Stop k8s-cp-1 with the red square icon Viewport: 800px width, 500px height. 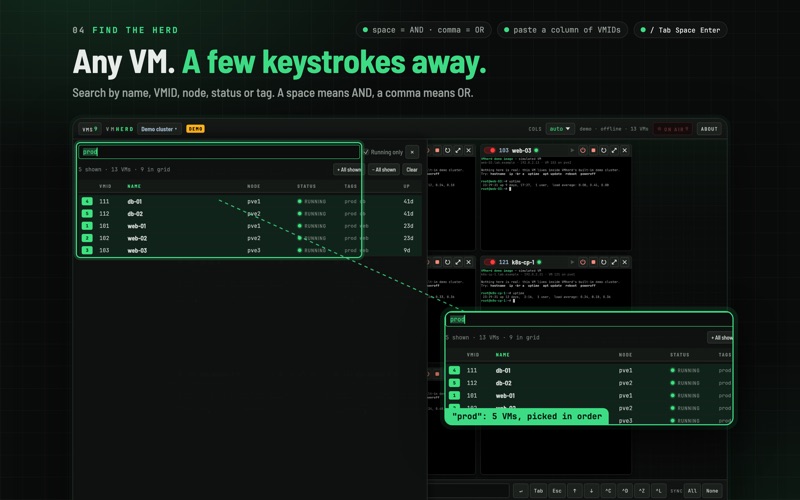pyautogui.click(x=593, y=262)
